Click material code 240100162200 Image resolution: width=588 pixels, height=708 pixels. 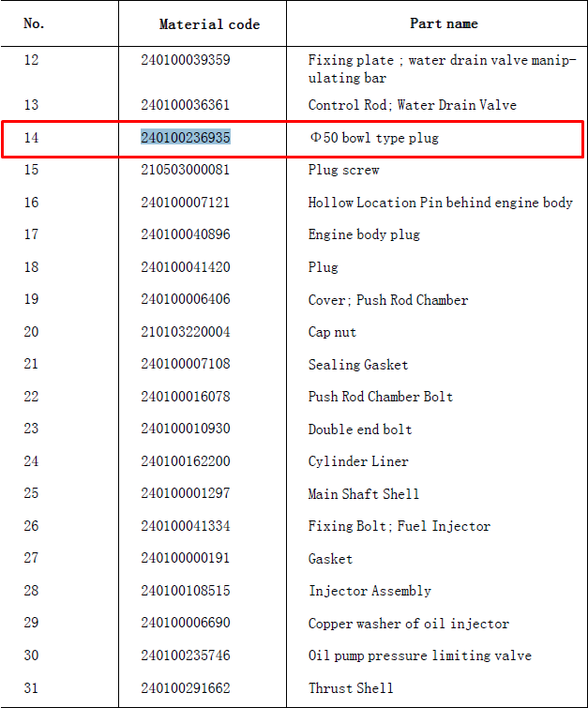[x=186, y=461]
